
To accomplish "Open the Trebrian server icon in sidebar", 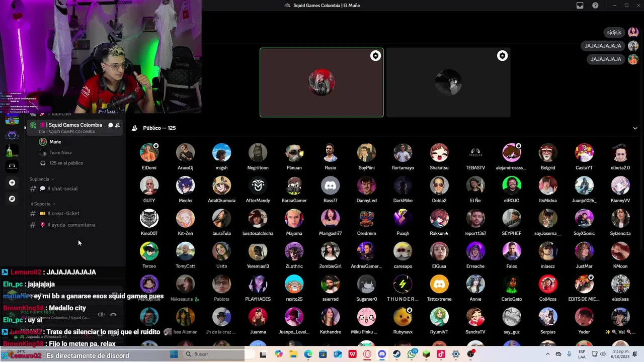I will pyautogui.click(x=12, y=166).
